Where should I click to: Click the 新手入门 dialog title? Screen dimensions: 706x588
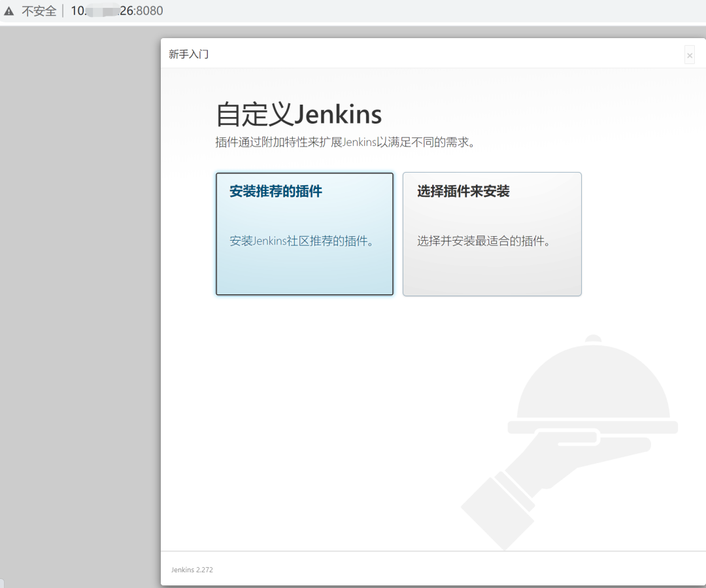188,54
